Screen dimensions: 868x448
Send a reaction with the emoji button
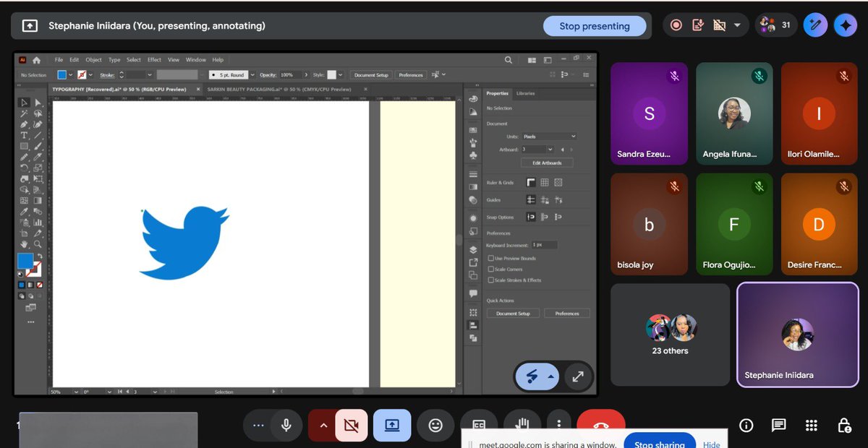coord(435,426)
